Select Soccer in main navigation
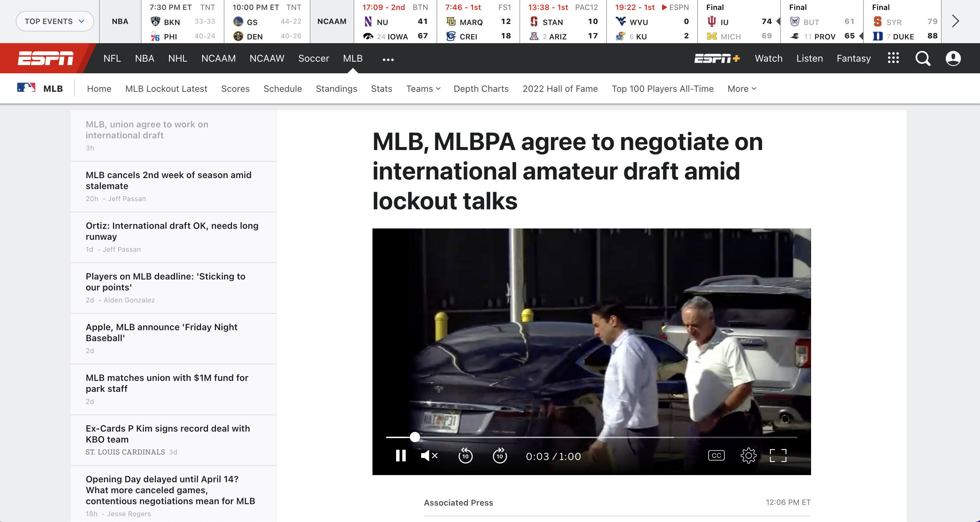Viewport: 980px width, 522px height. pyautogui.click(x=314, y=58)
